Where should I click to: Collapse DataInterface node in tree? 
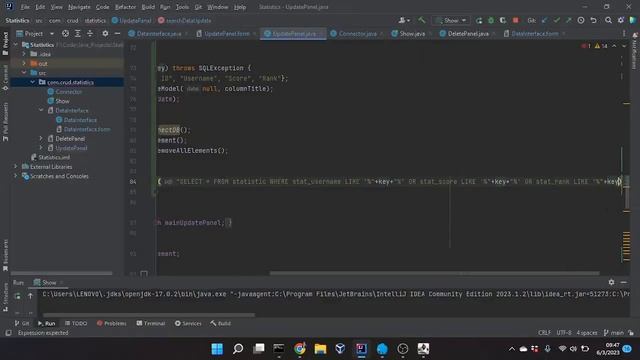[41, 110]
